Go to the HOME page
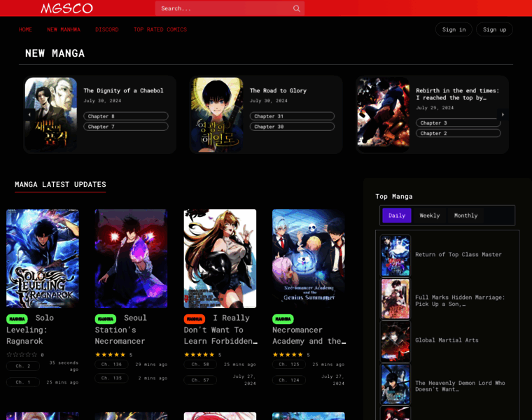This screenshot has height=420, width=532. [x=25, y=29]
